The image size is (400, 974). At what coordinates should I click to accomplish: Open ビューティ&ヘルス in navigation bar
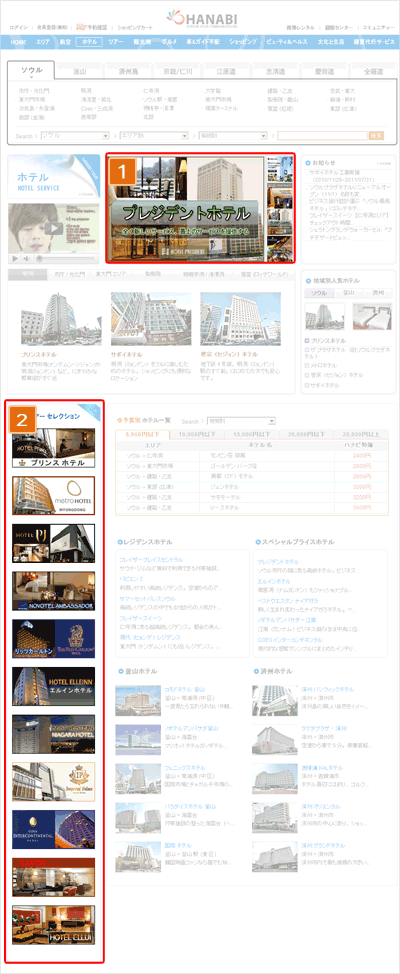[x=287, y=42]
